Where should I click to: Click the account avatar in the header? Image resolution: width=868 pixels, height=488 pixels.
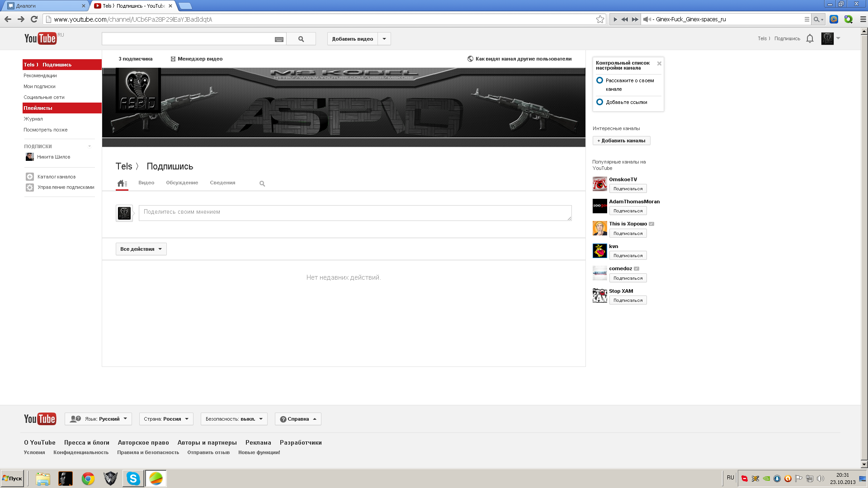(x=827, y=38)
